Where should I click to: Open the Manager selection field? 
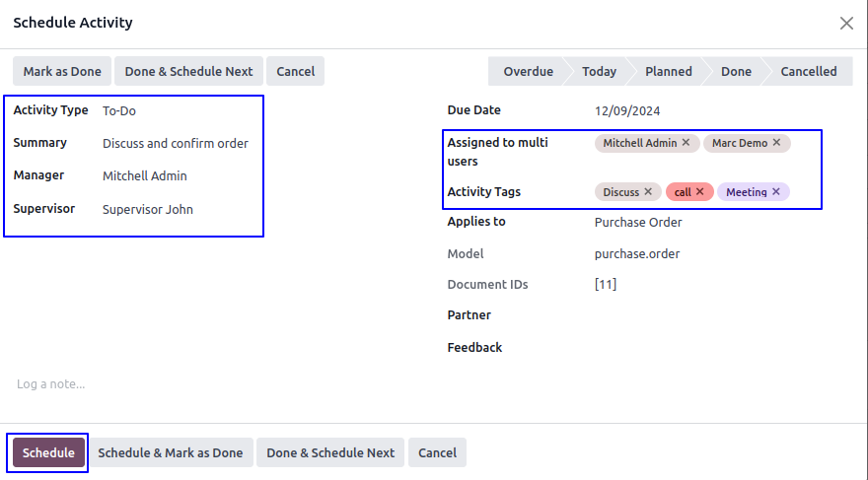[x=178, y=176]
